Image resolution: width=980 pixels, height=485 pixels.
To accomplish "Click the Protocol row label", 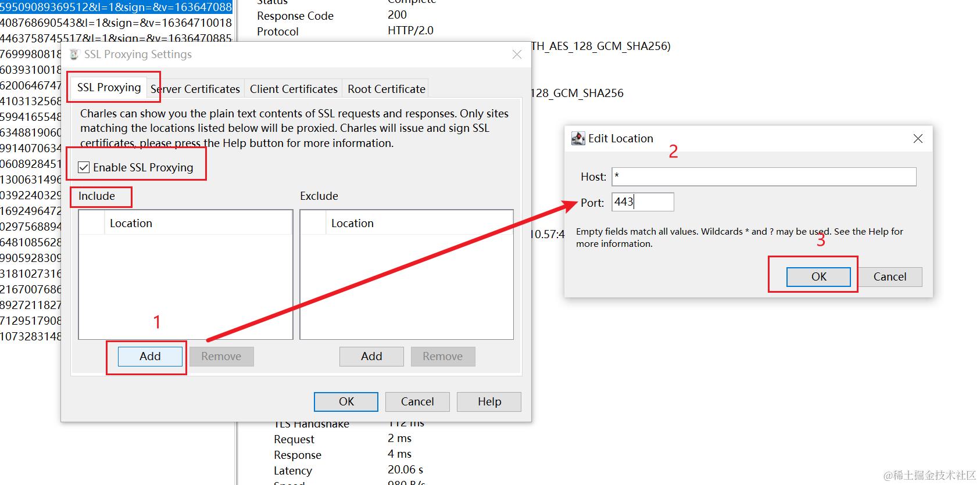I will click(278, 31).
